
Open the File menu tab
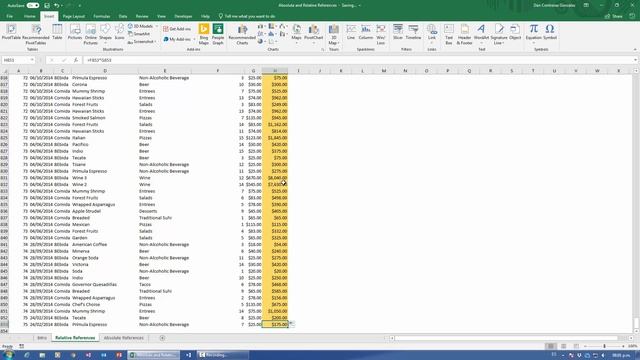(x=9, y=16)
